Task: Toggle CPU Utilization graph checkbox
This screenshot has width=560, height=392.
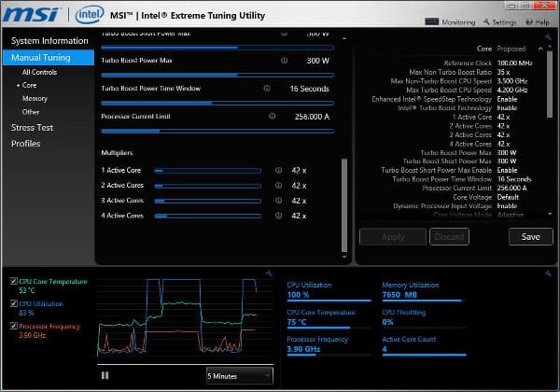Action: click(x=14, y=303)
